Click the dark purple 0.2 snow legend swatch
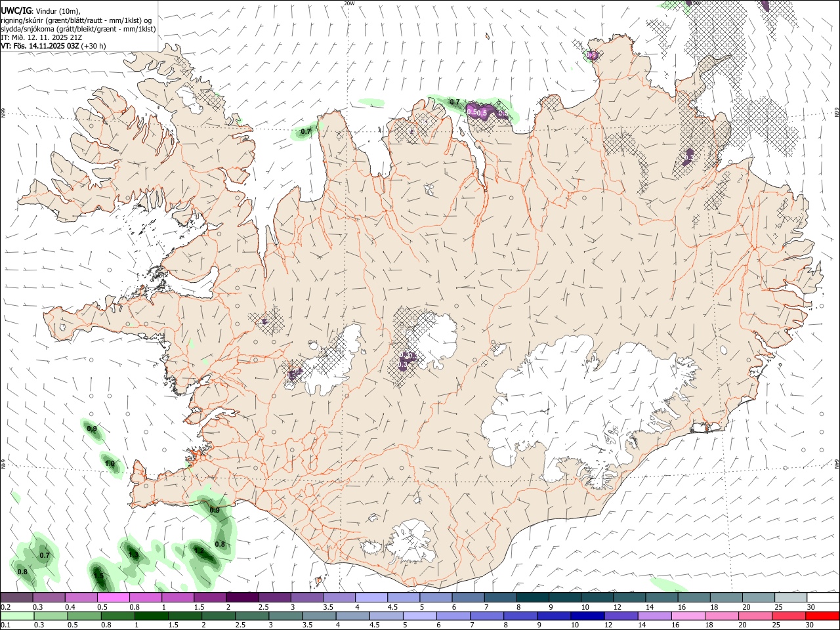840x630 pixels. click(16, 597)
